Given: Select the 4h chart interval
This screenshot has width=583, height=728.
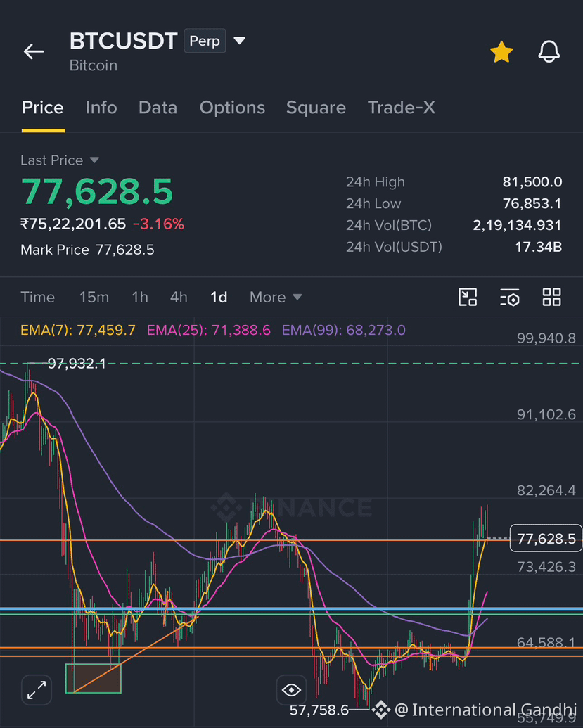Looking at the screenshot, I should pos(179,297).
